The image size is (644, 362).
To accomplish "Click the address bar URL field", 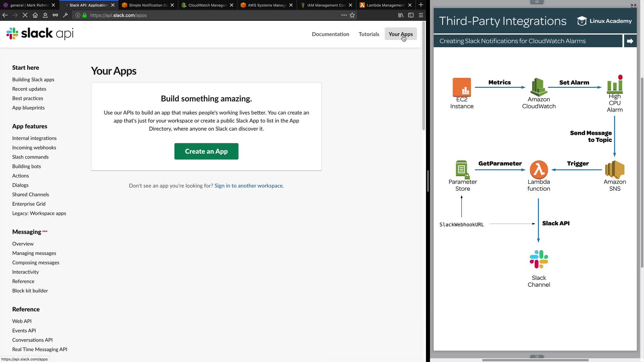I will (201, 15).
